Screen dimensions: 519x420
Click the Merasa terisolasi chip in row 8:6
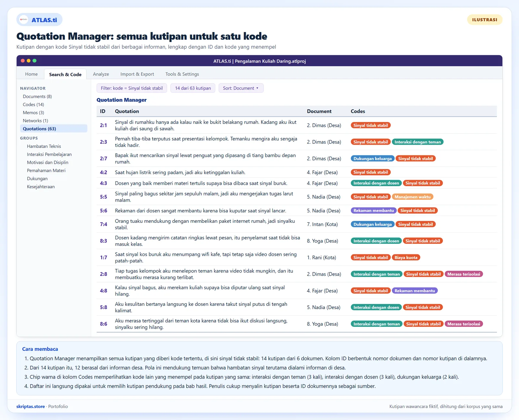(x=464, y=324)
